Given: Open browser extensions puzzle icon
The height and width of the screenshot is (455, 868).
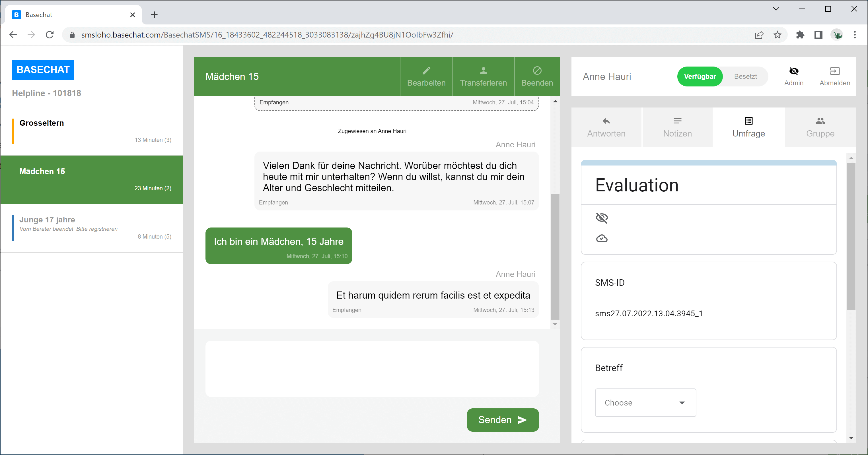Looking at the screenshot, I should 800,35.
